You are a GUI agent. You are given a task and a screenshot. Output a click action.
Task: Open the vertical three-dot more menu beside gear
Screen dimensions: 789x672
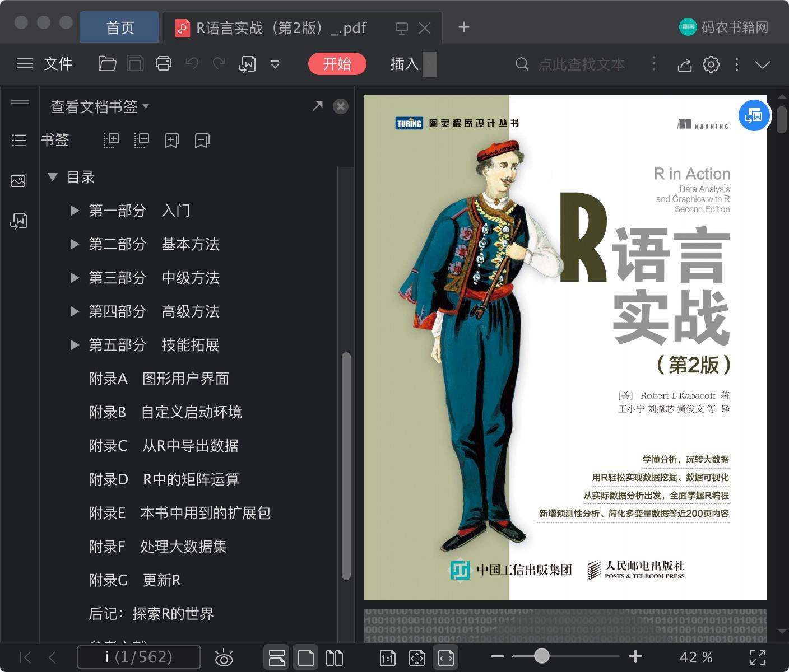point(737,64)
